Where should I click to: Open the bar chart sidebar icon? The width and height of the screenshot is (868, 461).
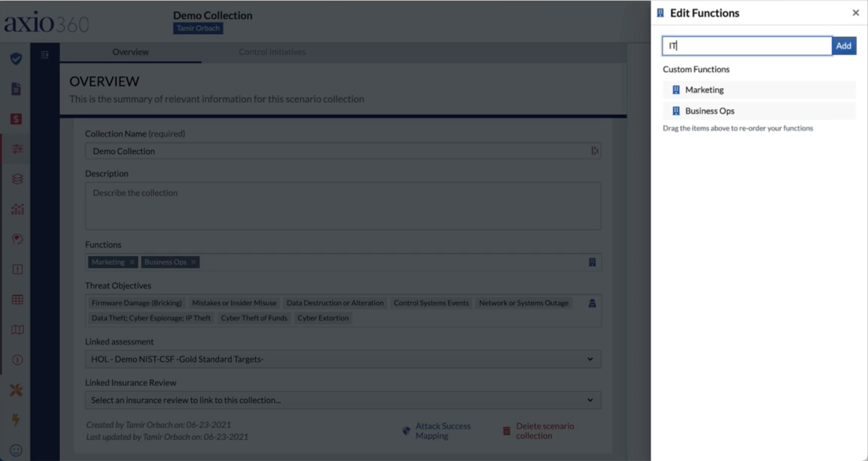[x=17, y=209]
